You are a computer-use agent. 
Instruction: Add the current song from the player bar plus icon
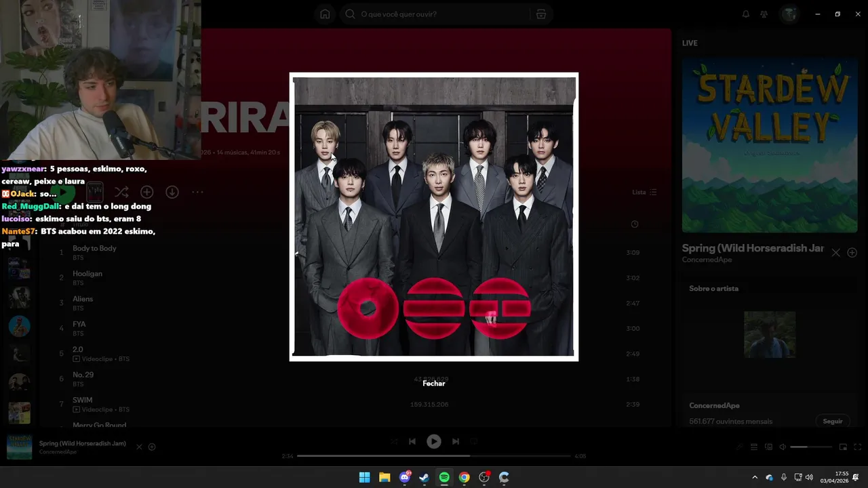coord(152,447)
